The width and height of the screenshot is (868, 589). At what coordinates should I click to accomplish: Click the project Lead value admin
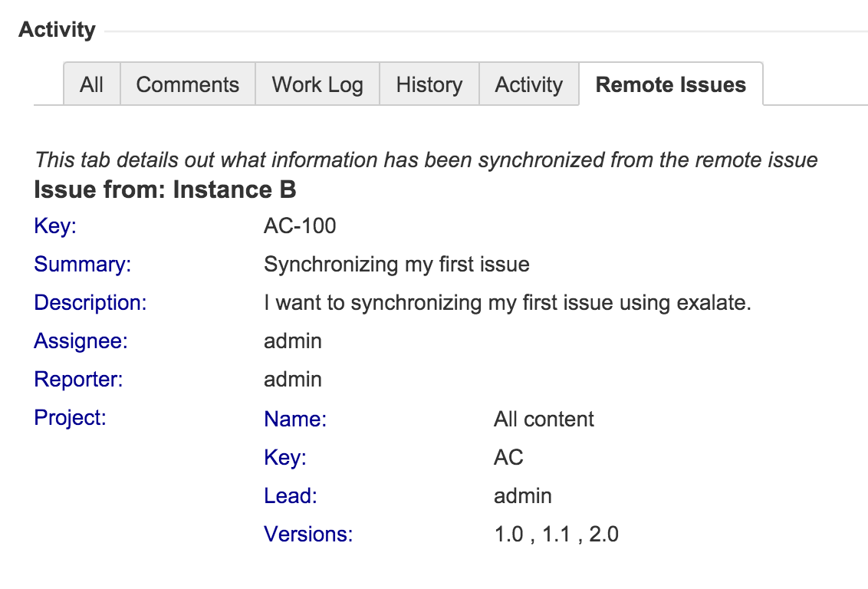pos(523,496)
